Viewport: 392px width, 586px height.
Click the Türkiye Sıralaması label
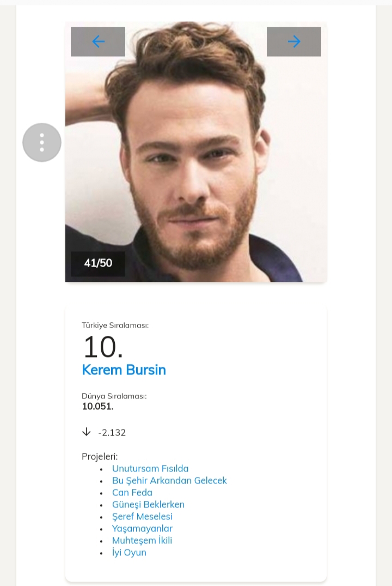pos(115,325)
